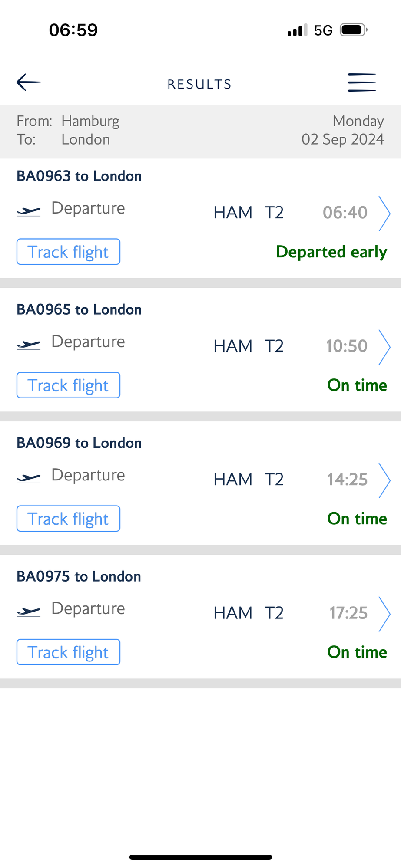Select the BA0965 to London heading
The image size is (401, 868).
(79, 309)
